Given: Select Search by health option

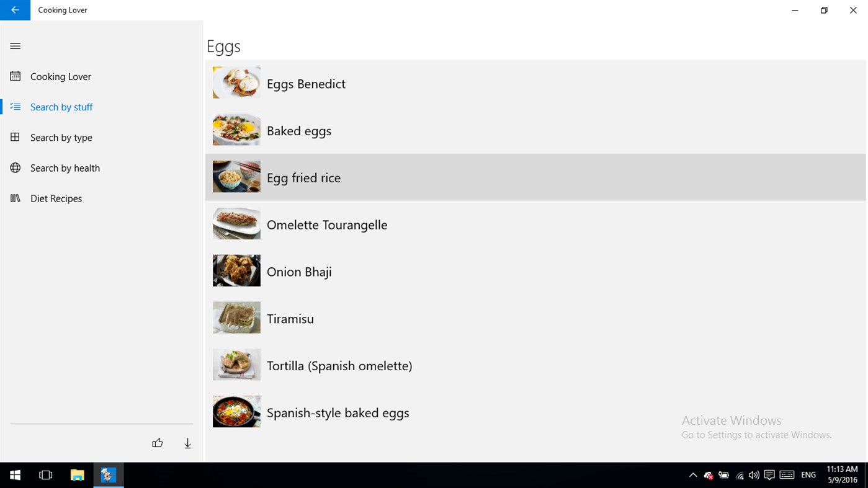Looking at the screenshot, I should point(65,168).
